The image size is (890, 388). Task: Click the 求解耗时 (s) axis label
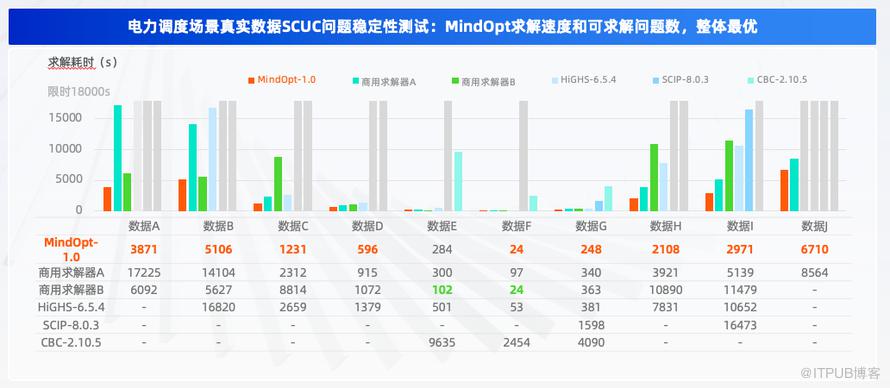point(82,62)
